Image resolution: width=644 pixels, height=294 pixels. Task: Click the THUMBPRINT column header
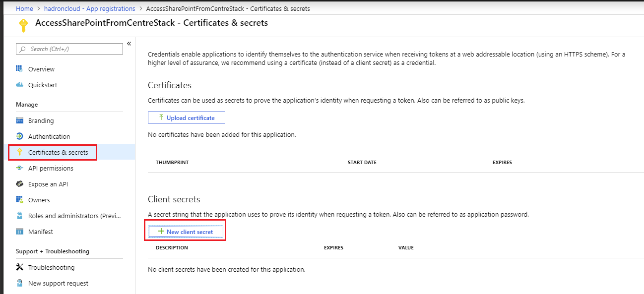click(172, 163)
